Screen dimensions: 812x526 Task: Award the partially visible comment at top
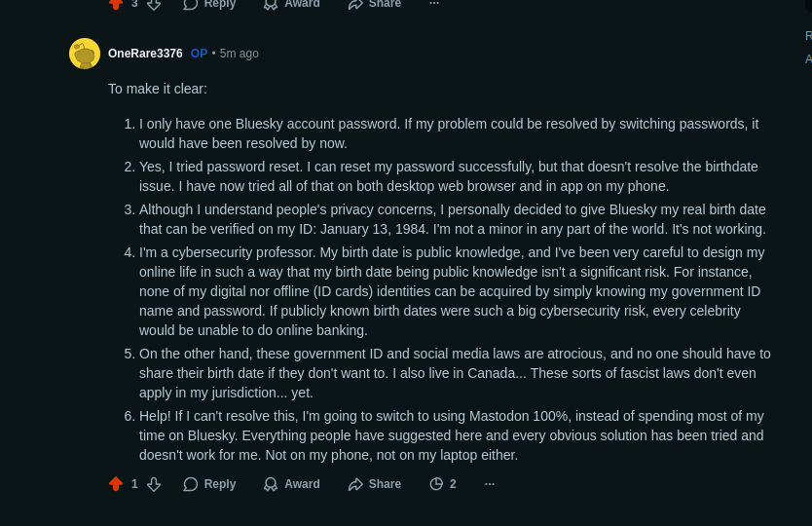pos(291,4)
